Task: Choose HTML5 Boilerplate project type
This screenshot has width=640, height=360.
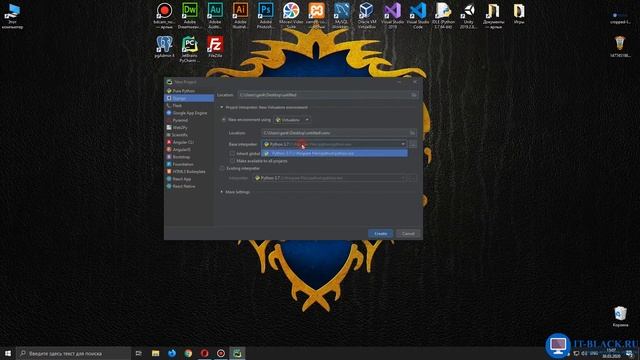Action: (189, 172)
